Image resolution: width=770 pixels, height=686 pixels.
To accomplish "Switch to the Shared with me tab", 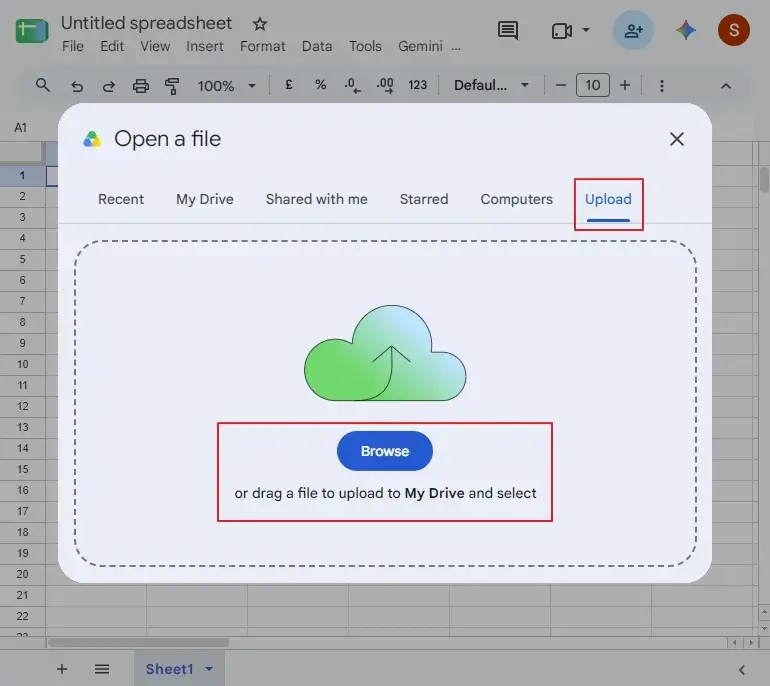I will click(317, 199).
